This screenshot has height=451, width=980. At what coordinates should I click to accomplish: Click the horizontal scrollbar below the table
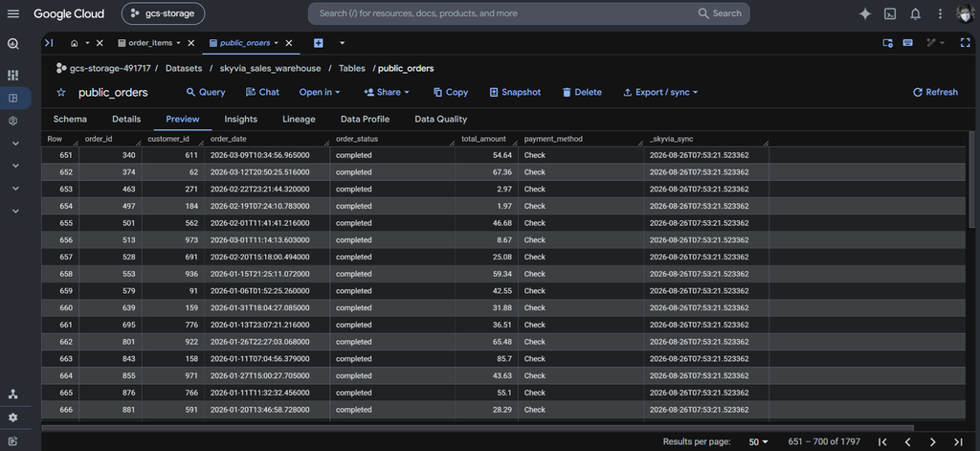478,428
